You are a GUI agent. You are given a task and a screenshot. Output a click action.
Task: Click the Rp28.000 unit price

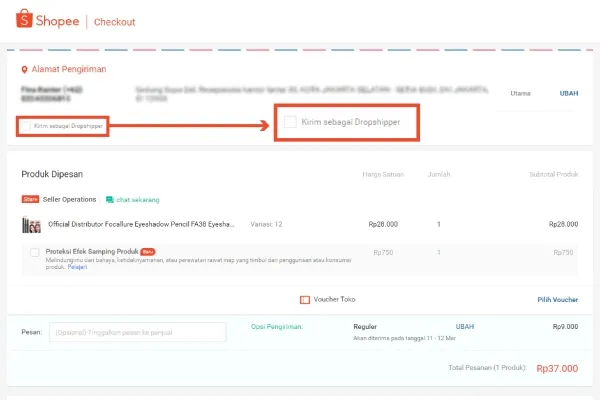tap(383, 224)
